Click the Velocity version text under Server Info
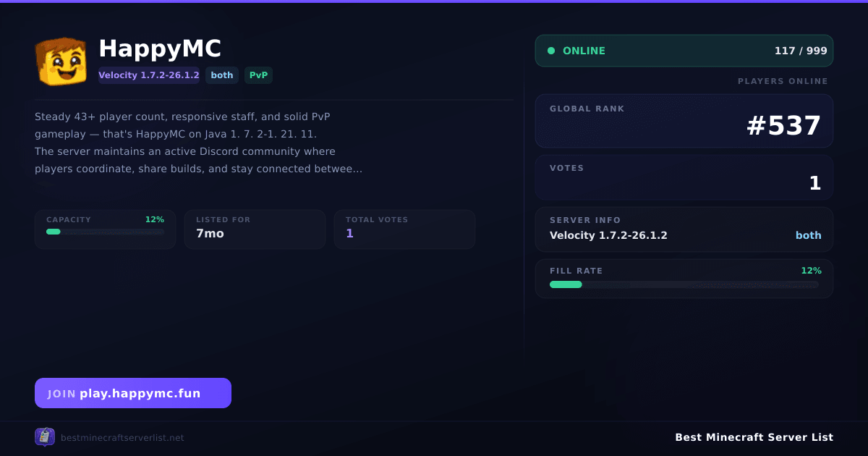The width and height of the screenshot is (868, 456). click(x=608, y=235)
